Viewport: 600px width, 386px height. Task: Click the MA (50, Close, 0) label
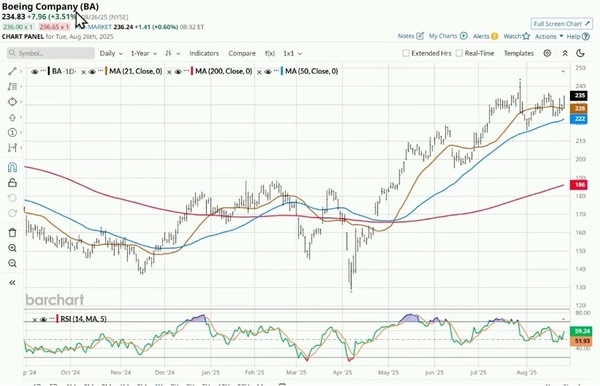click(311, 71)
